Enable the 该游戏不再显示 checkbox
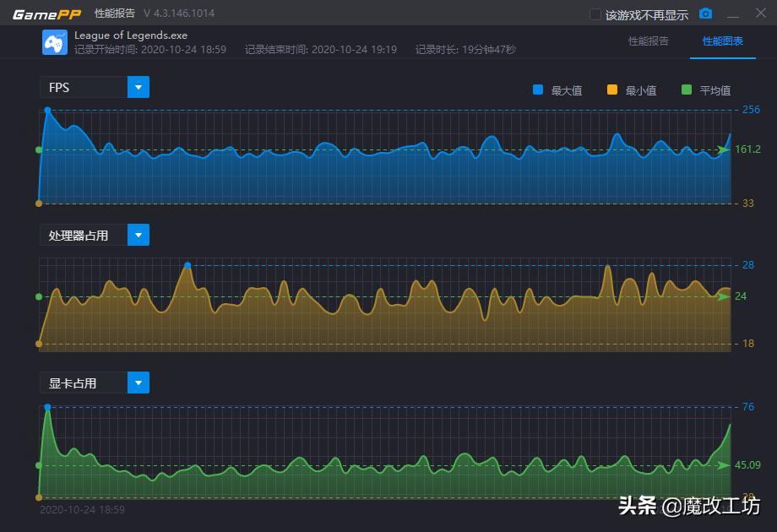Viewport: 777px width, 532px height. tap(594, 14)
